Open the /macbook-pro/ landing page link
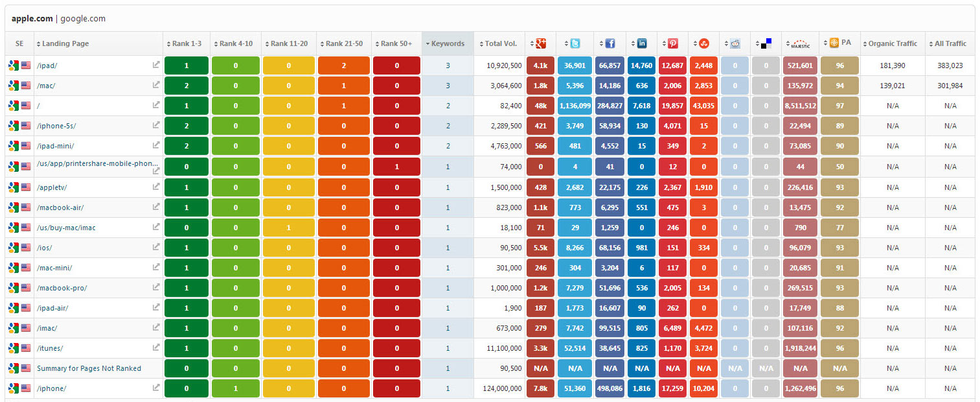 tap(62, 288)
